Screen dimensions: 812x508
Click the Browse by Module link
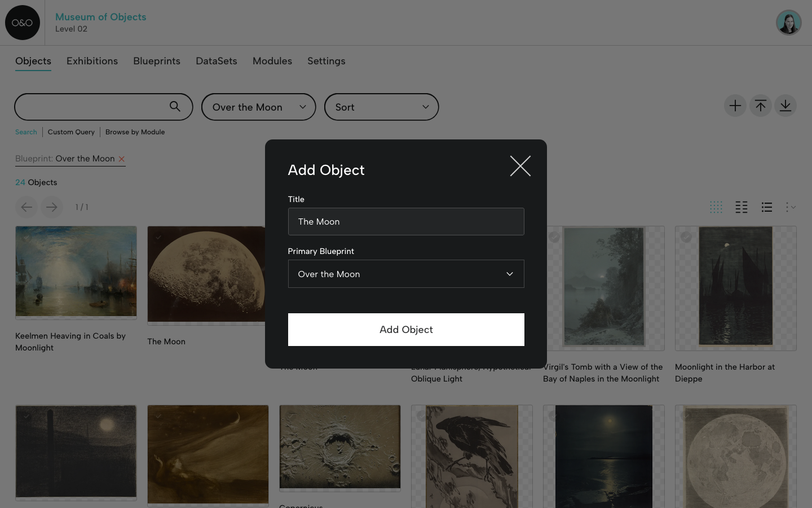135,132
